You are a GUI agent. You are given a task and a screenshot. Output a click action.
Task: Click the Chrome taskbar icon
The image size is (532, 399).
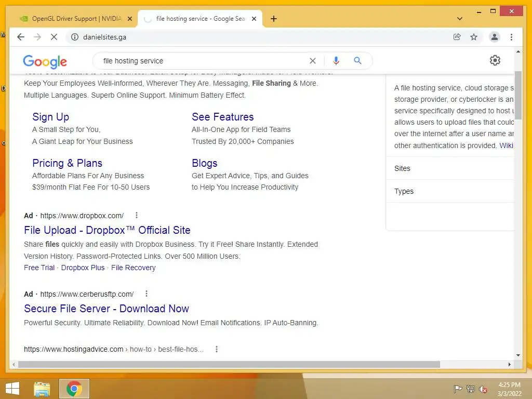click(74, 389)
